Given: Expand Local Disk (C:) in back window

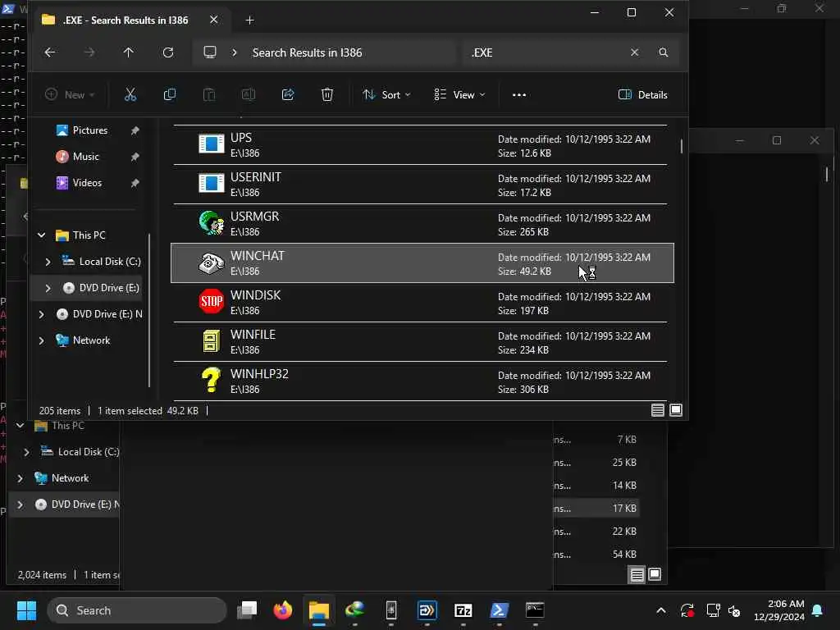Looking at the screenshot, I should click(x=26, y=452).
